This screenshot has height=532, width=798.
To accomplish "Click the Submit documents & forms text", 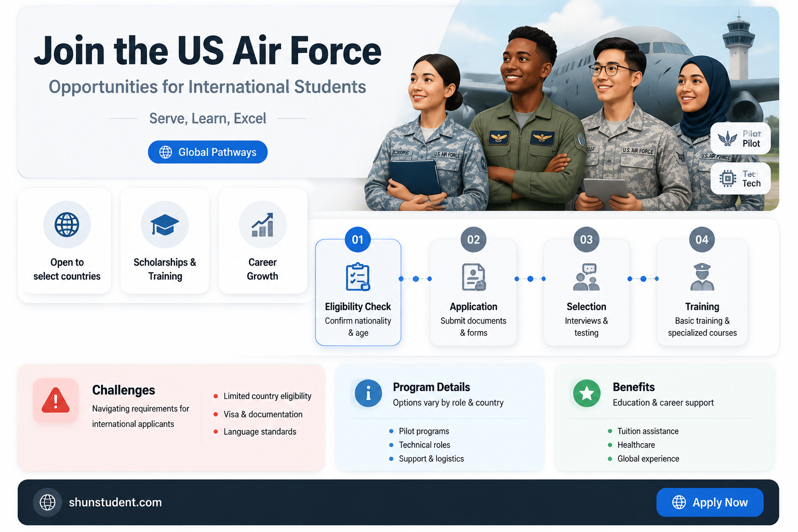I will 473,327.
